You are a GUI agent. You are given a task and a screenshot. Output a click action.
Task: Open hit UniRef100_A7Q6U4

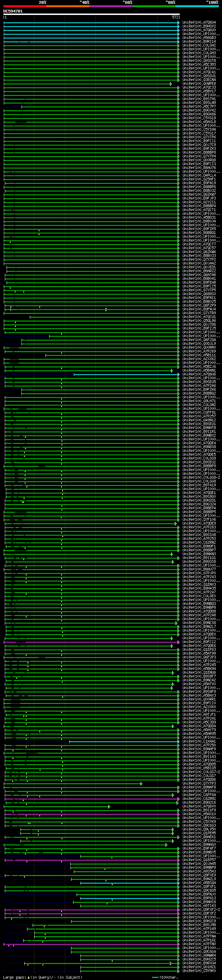(199, 23)
